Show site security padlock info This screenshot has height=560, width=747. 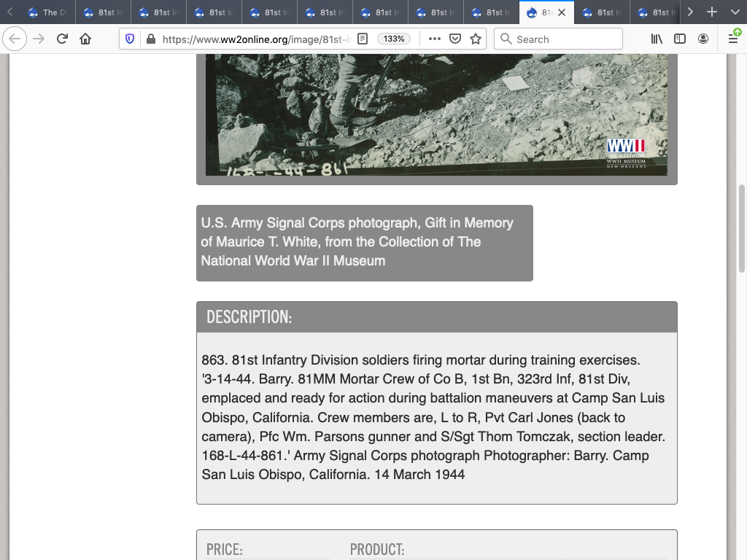[x=150, y=39]
